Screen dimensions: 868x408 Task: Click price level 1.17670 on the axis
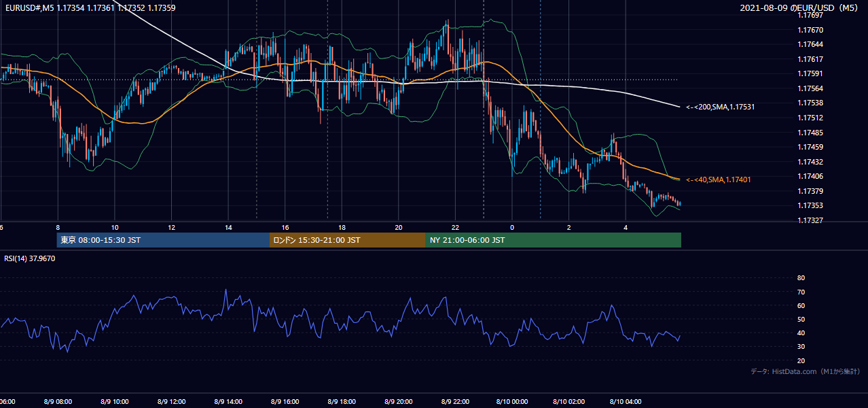point(810,30)
